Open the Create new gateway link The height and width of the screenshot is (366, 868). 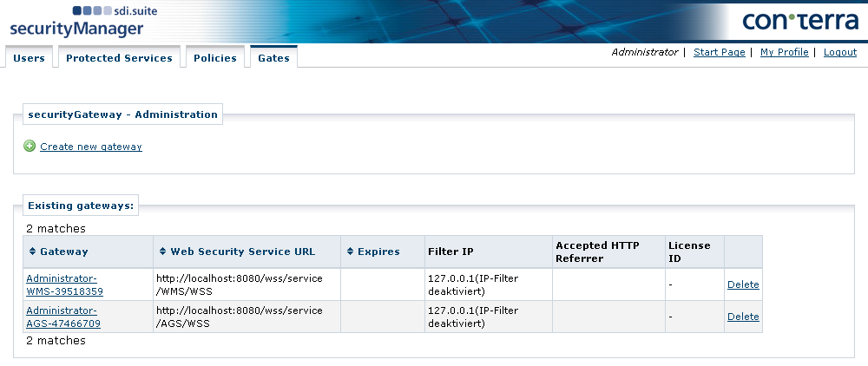91,147
